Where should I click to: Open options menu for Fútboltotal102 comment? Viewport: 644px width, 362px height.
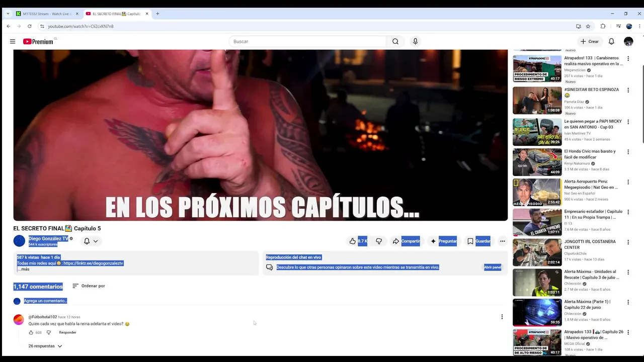coord(502,317)
